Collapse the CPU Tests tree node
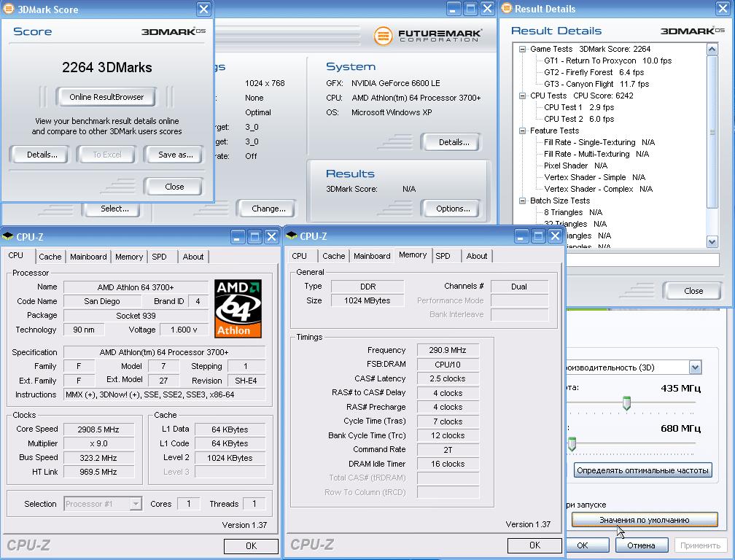The height and width of the screenshot is (560, 735). point(522,96)
